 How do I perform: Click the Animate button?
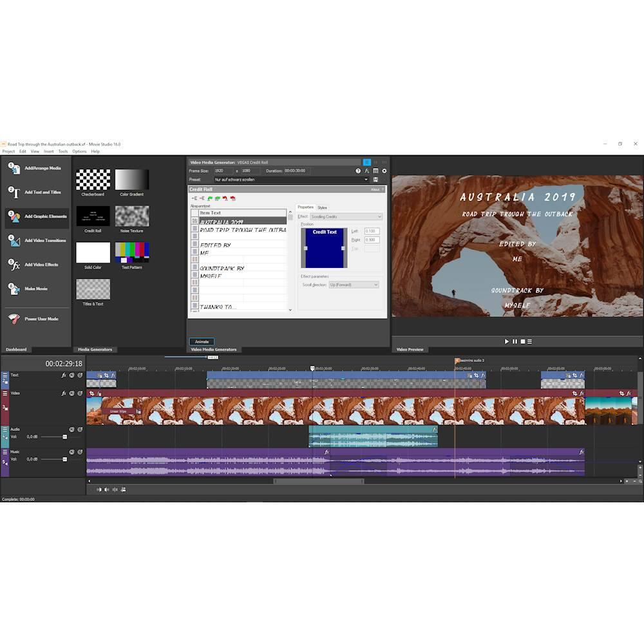[x=202, y=341]
